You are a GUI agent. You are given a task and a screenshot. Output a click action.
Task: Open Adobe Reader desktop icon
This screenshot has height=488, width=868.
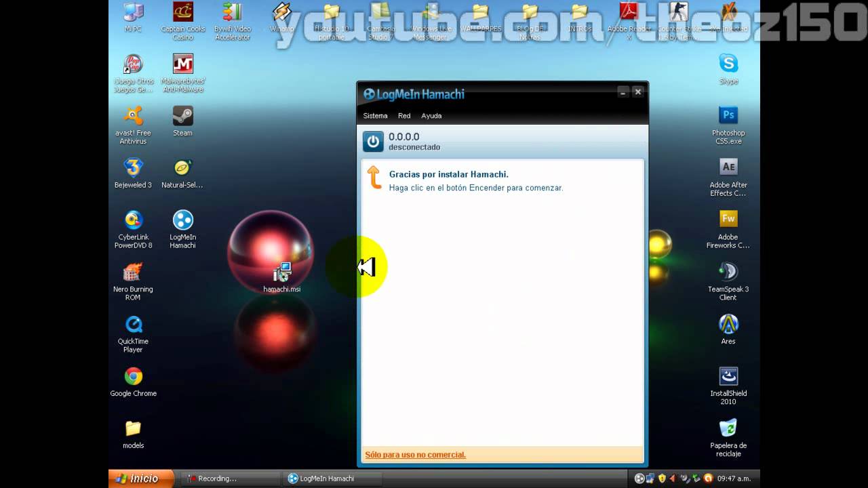pos(629,22)
